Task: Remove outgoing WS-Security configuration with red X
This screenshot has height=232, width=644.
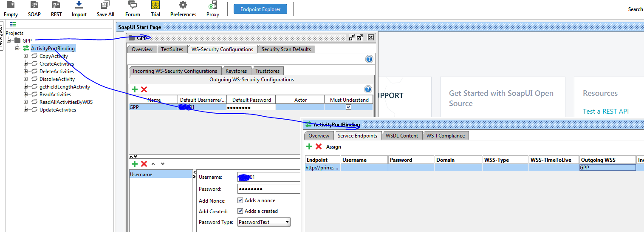Action: (144, 89)
